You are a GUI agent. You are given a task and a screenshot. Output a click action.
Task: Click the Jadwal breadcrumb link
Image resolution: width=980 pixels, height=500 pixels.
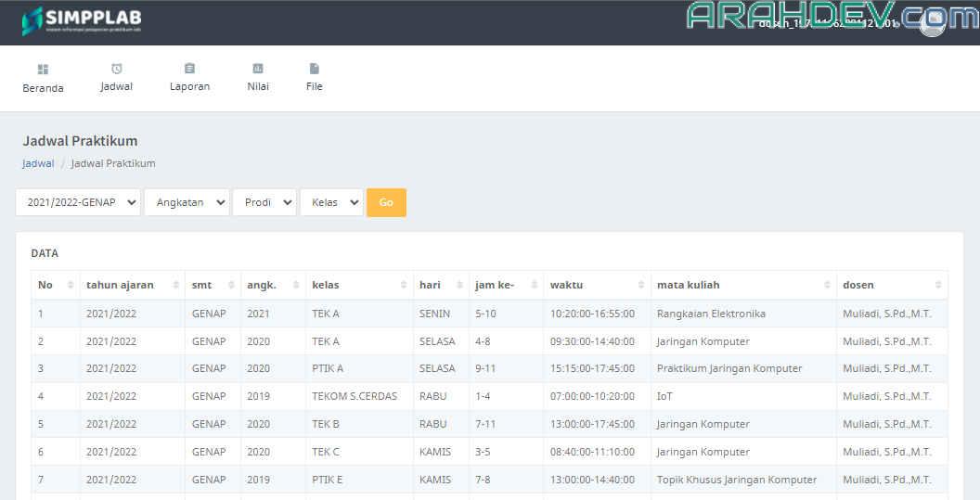click(x=38, y=163)
